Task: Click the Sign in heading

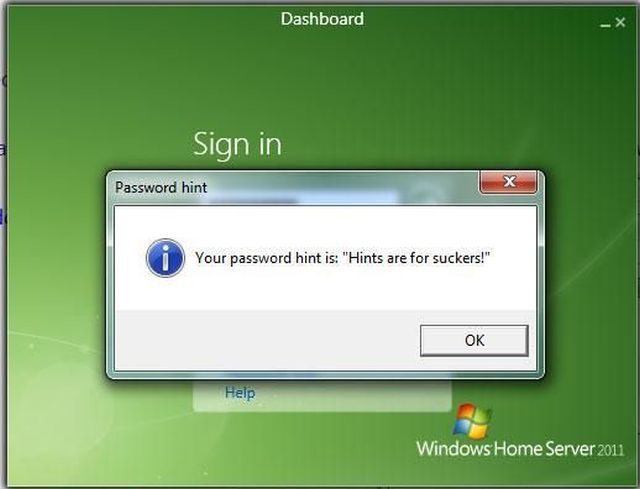Action: [x=237, y=144]
